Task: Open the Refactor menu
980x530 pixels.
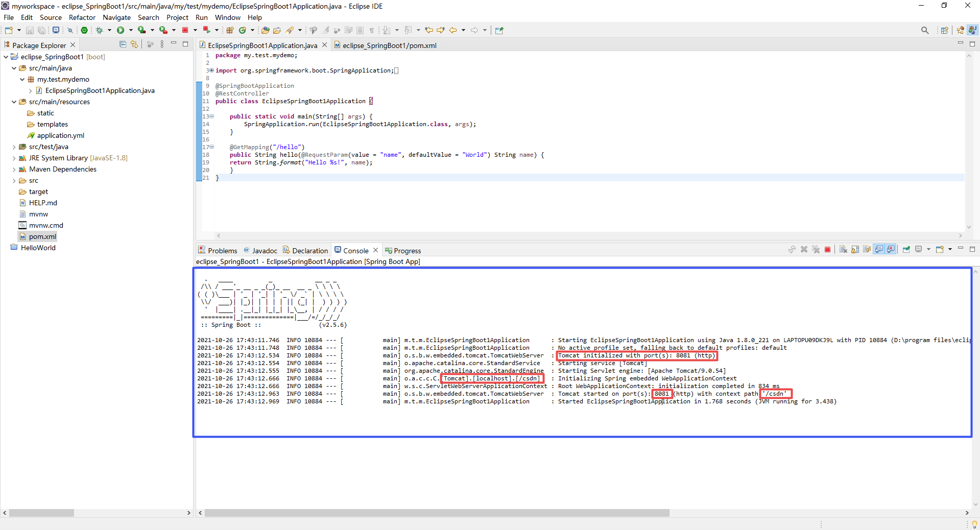Action: pos(82,17)
